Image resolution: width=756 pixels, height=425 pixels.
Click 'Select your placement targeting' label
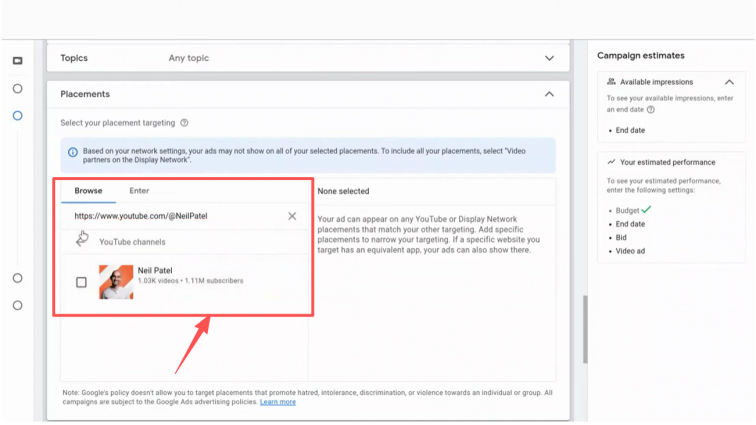pyautogui.click(x=118, y=123)
